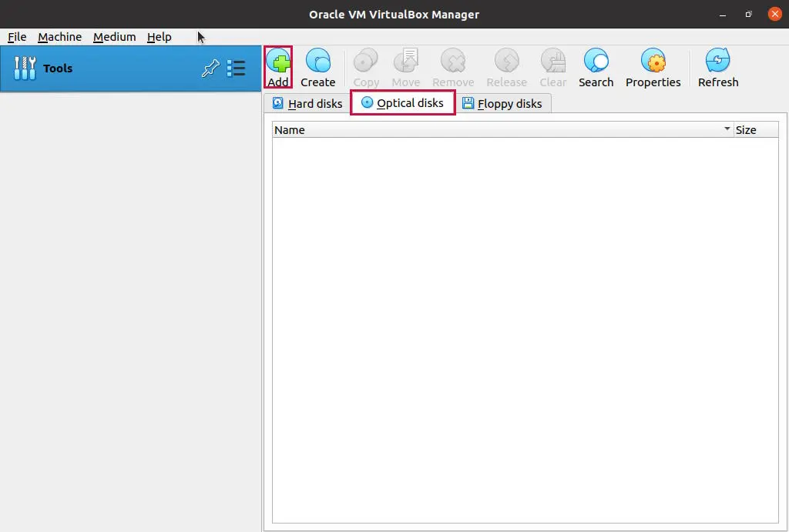Switch to the Floppy disks tab
Screen dimensions: 789x532
click(x=503, y=102)
